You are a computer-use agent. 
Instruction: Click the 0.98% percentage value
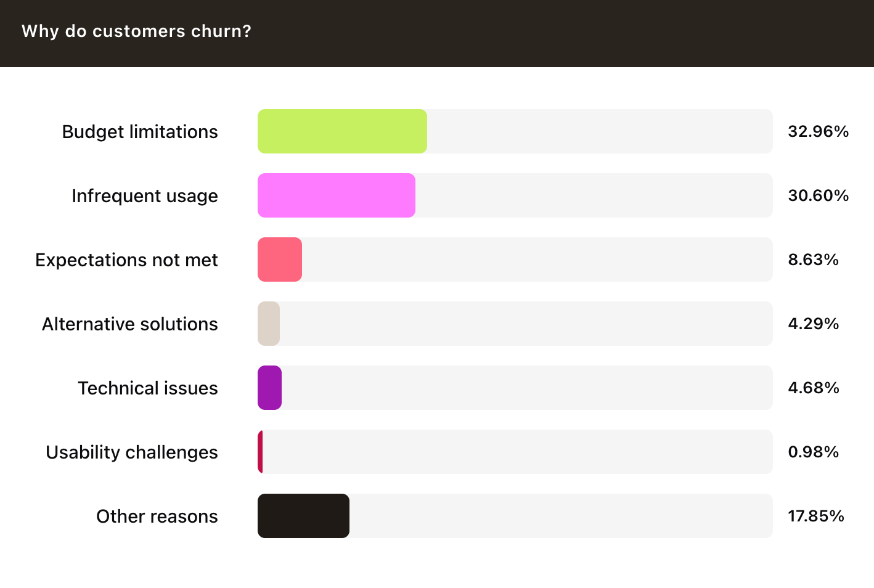[x=813, y=452]
